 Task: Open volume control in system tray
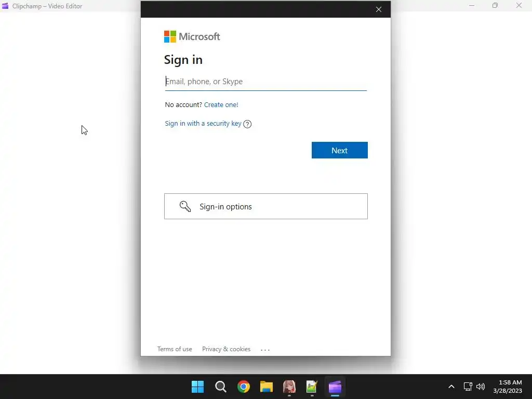481,387
